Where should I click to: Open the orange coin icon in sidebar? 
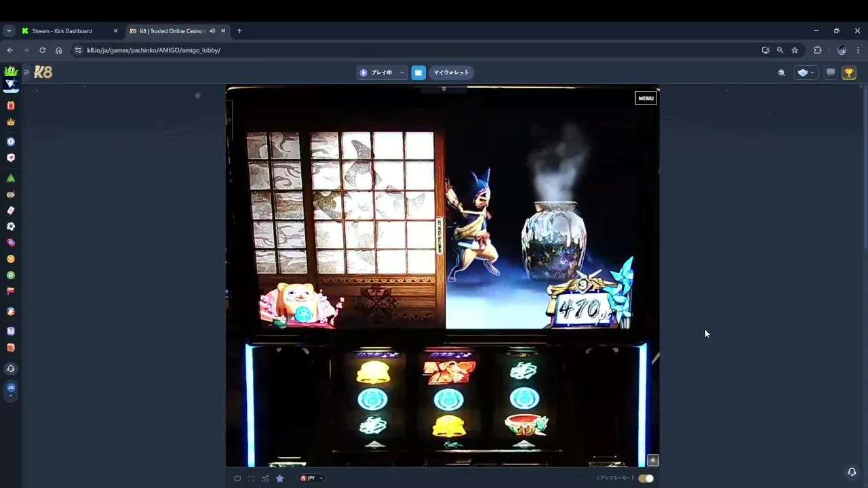click(10, 259)
